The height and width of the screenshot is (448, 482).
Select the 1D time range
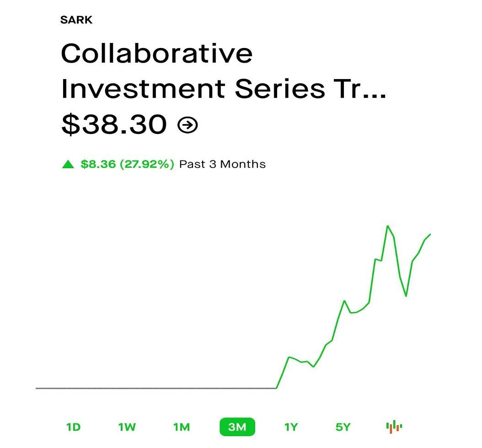(x=74, y=427)
